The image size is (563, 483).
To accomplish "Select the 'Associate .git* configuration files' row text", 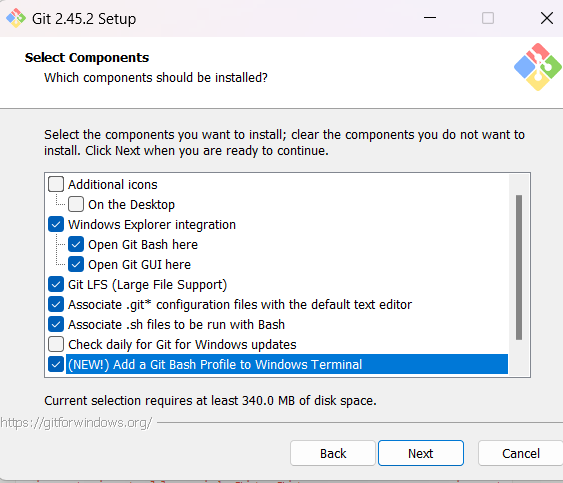I will [x=240, y=305].
